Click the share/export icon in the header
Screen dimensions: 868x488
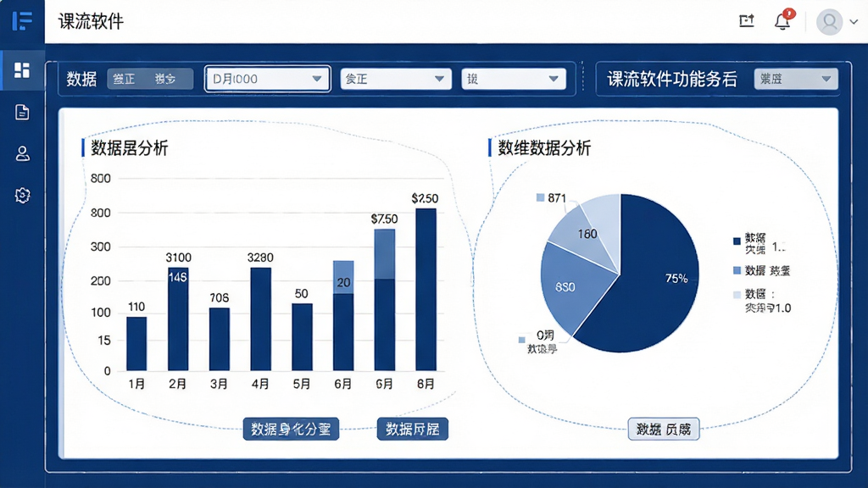click(x=747, y=21)
